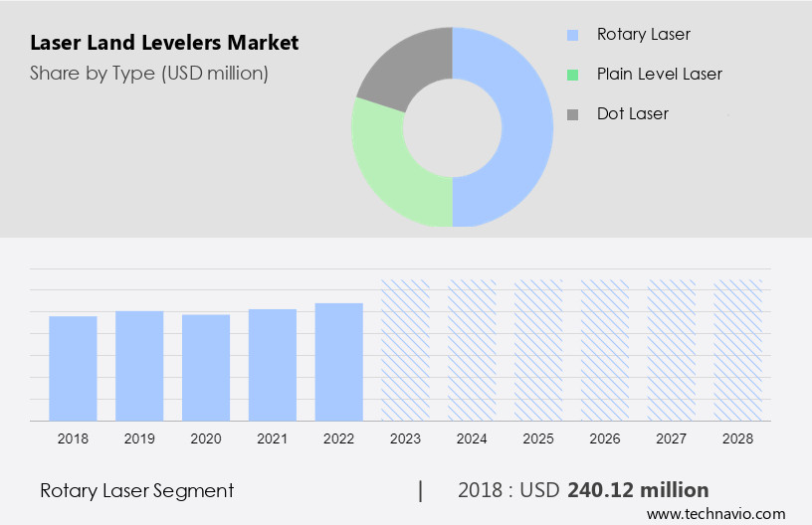This screenshot has height=525, width=812.
Task: Select the Plain Level Laser legend label
Action: pyautogui.click(x=659, y=75)
